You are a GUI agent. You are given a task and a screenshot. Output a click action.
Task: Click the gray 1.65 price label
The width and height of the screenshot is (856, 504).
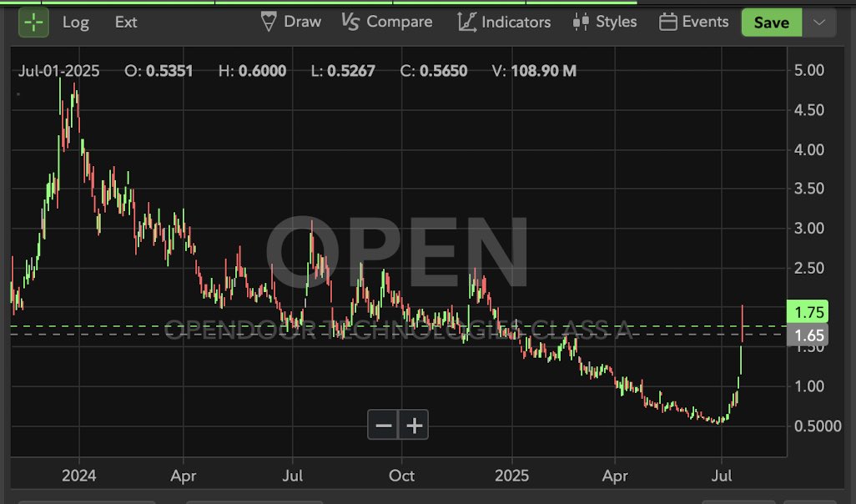808,335
